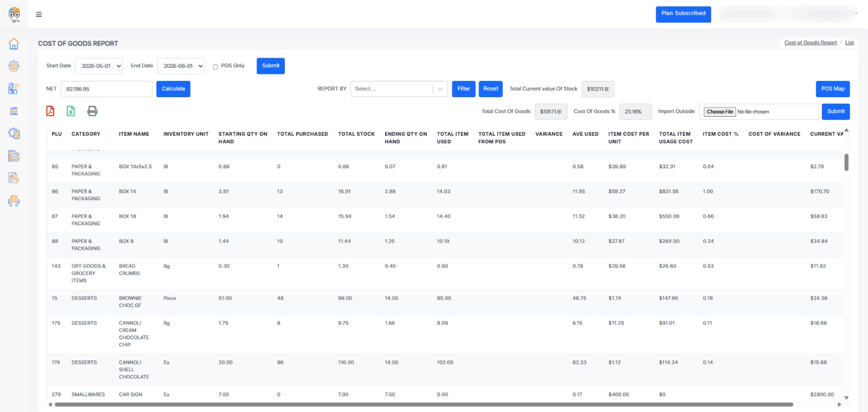Sort by ENDING QTY ON HAND header
The width and height of the screenshot is (868, 412).
click(x=406, y=138)
